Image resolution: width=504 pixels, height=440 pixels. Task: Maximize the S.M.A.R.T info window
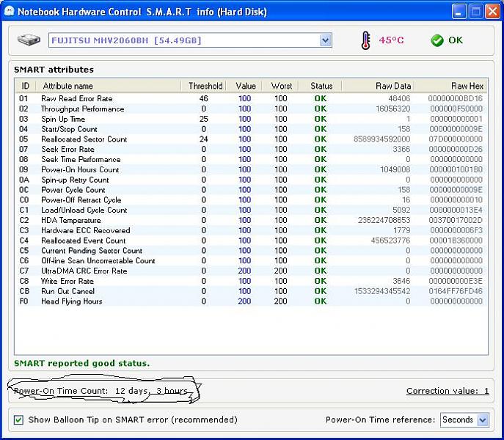475,12
